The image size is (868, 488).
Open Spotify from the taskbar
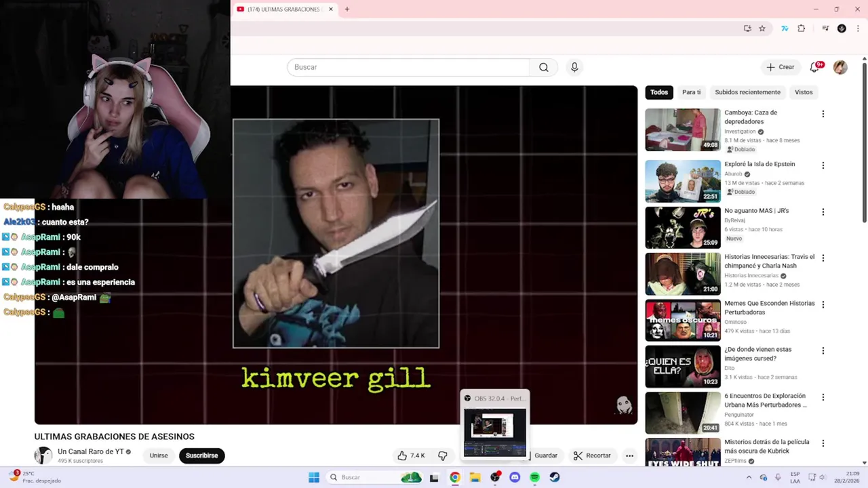(534, 477)
